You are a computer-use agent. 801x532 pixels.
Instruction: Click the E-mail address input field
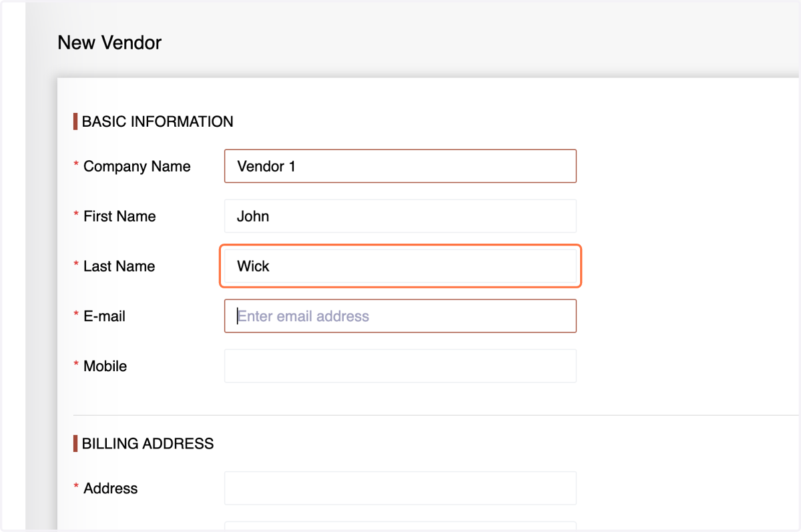pyautogui.click(x=400, y=316)
